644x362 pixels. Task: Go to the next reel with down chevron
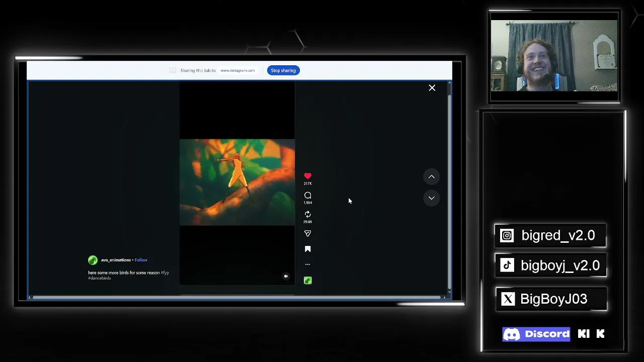pyautogui.click(x=431, y=198)
